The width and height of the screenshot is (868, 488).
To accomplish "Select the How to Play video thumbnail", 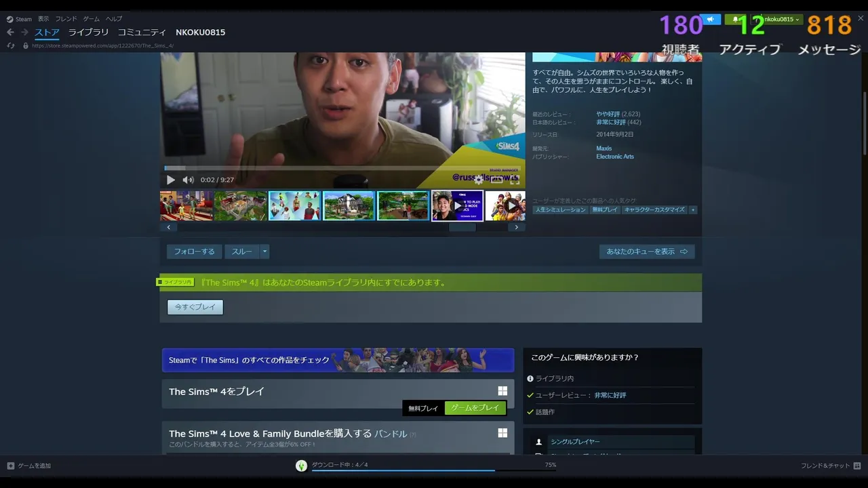I will [457, 205].
